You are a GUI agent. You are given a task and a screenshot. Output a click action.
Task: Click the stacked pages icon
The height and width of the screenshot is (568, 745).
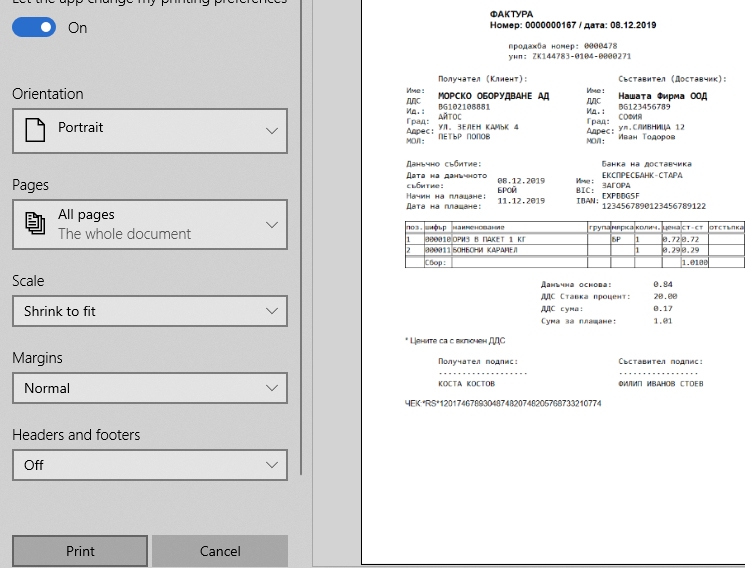(x=35, y=224)
